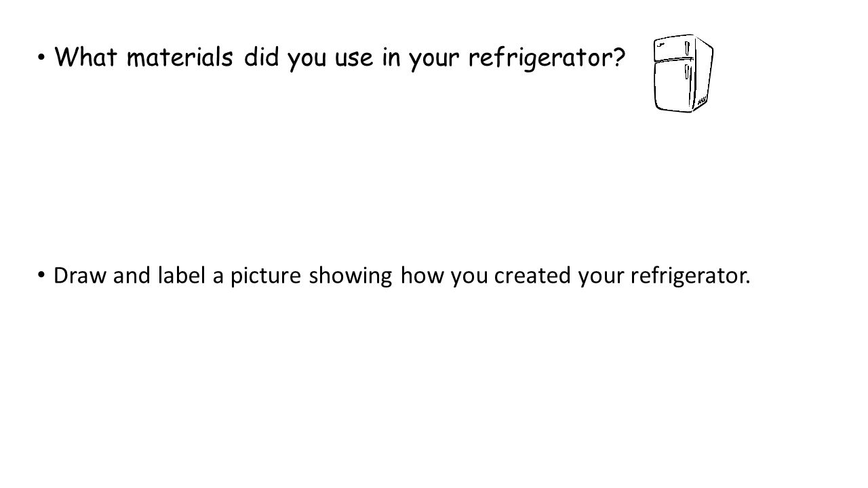Click the lower door of the refrigerator drawing

[x=673, y=85]
